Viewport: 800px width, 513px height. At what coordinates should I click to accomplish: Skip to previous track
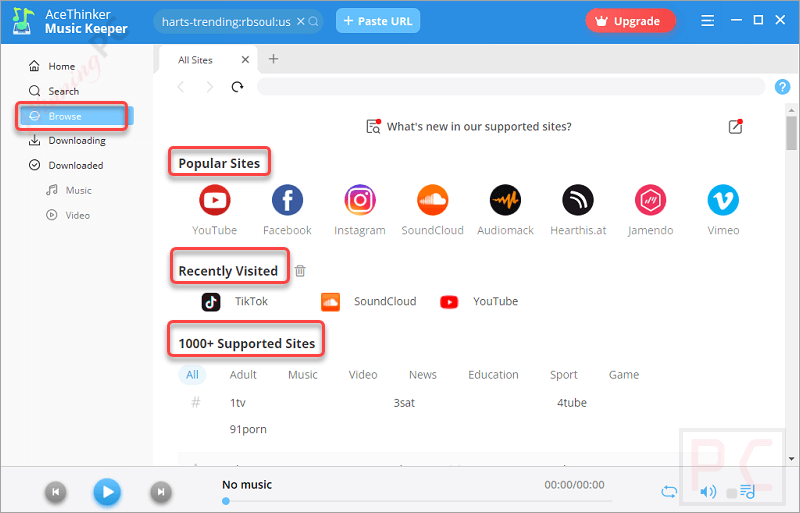click(x=56, y=492)
